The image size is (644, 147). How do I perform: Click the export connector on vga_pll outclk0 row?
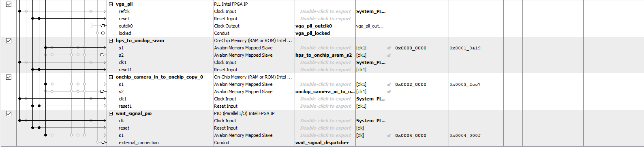[x=103, y=26]
